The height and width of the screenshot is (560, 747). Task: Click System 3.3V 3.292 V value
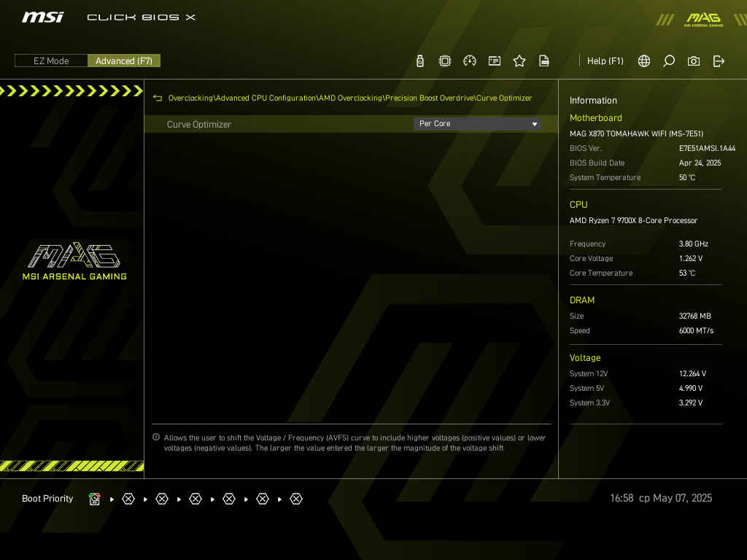coord(691,402)
